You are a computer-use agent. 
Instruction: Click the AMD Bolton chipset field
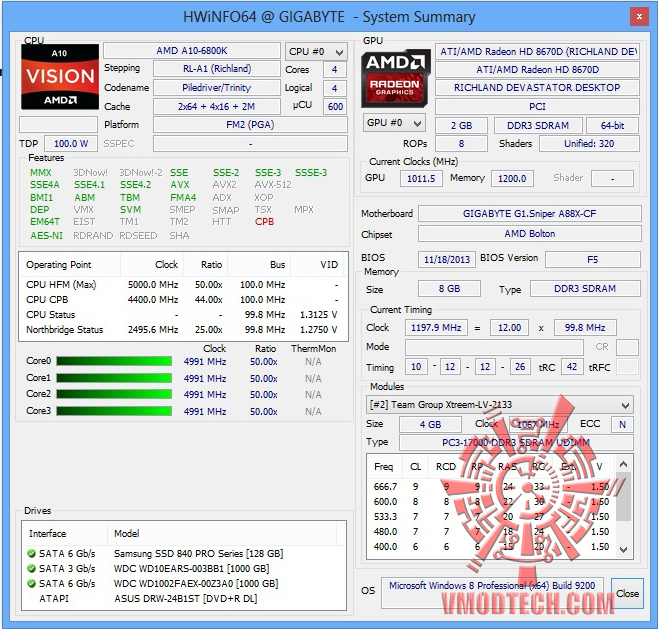[530, 234]
